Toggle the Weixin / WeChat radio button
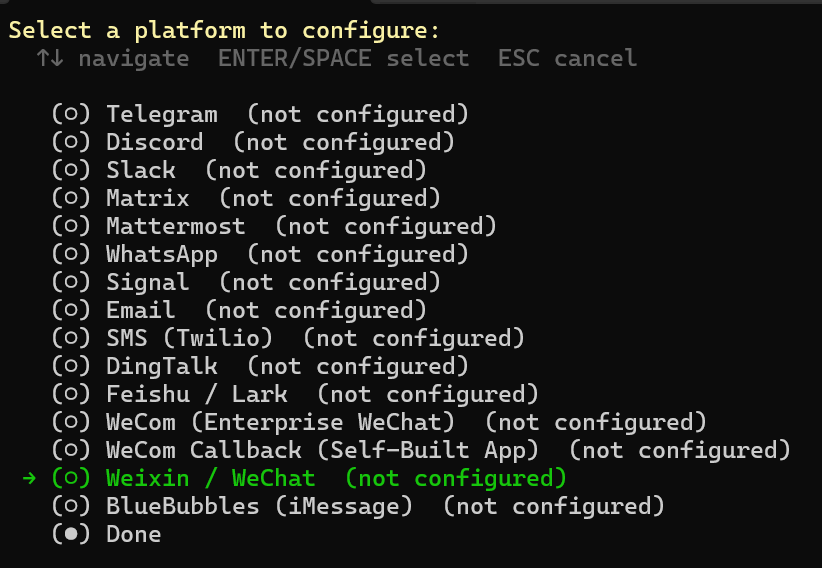 click(x=71, y=478)
